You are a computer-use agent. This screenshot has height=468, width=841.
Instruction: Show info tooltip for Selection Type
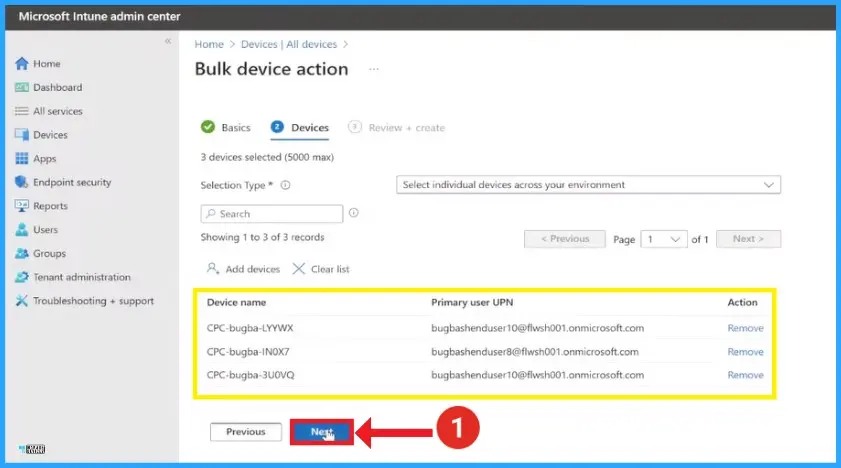285,185
